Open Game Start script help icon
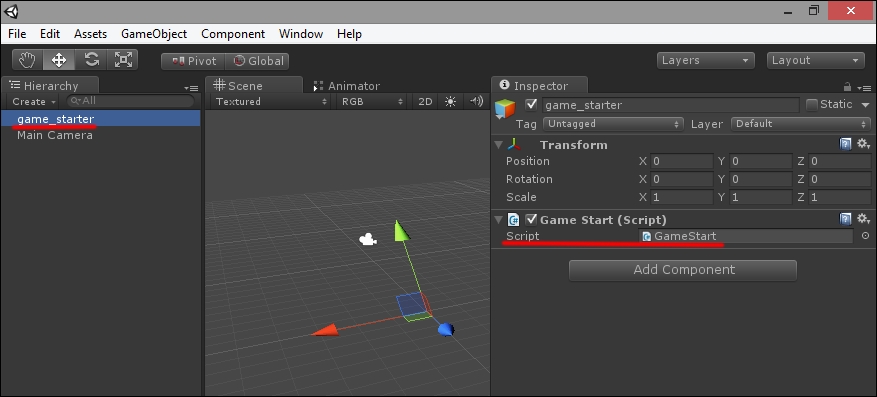Image resolution: width=877 pixels, height=397 pixels. tap(846, 219)
